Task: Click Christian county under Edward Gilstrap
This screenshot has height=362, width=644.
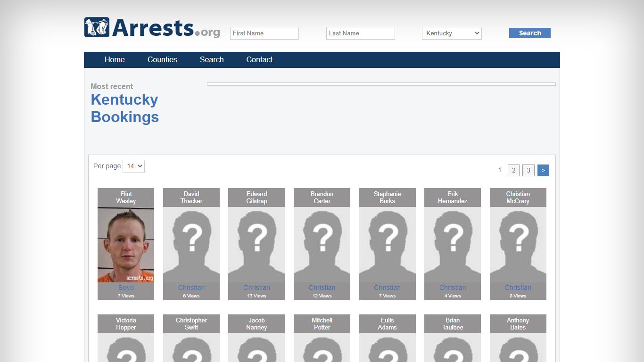Action: [256, 288]
